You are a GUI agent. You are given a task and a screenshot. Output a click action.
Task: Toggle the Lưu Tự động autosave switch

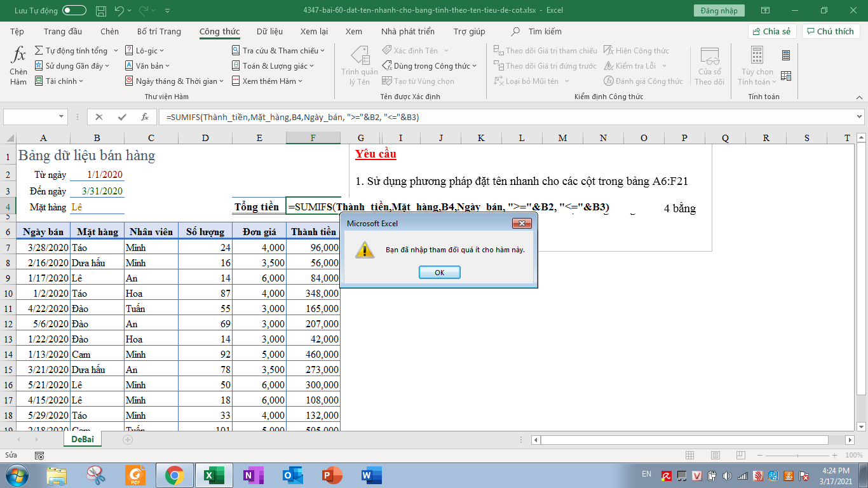pyautogui.click(x=74, y=11)
